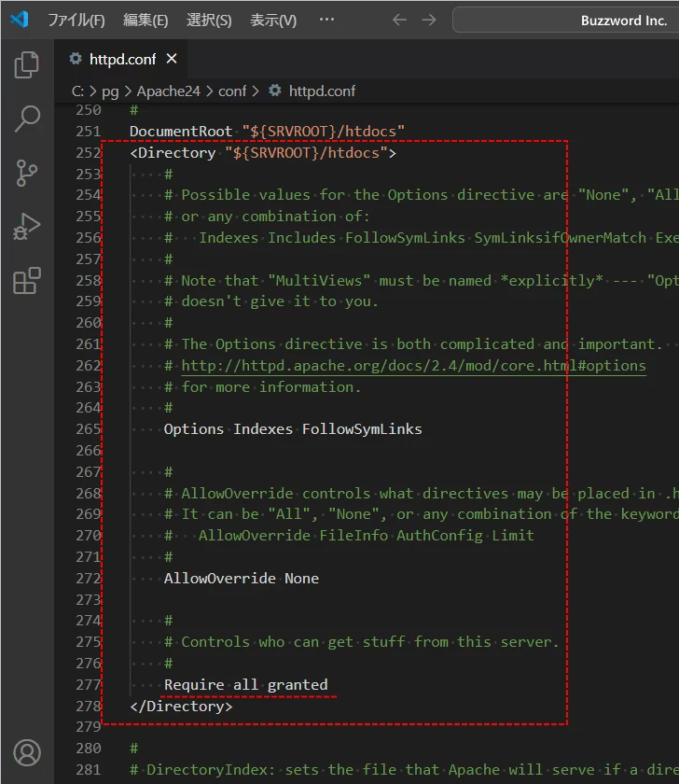This screenshot has width=679, height=784.
Task: Click the DocumentRoot directive text
Action: click(181, 131)
